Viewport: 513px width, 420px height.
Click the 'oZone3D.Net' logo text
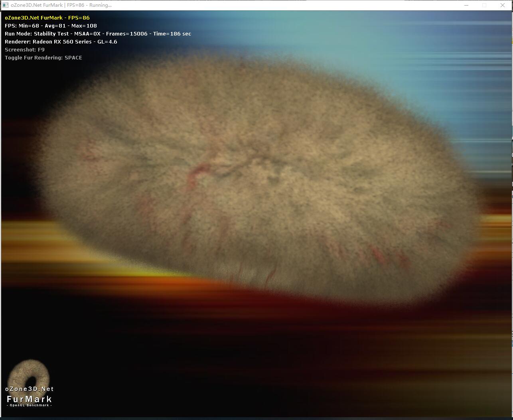[x=30, y=389]
